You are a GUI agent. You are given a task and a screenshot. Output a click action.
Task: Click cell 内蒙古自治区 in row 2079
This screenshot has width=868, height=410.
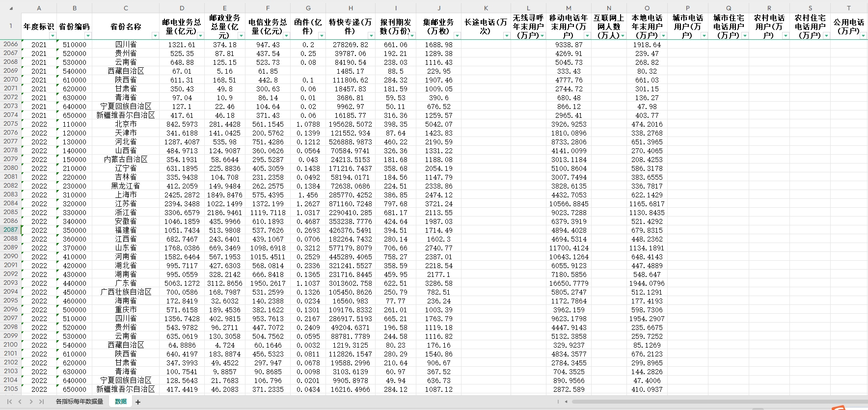(x=126, y=160)
